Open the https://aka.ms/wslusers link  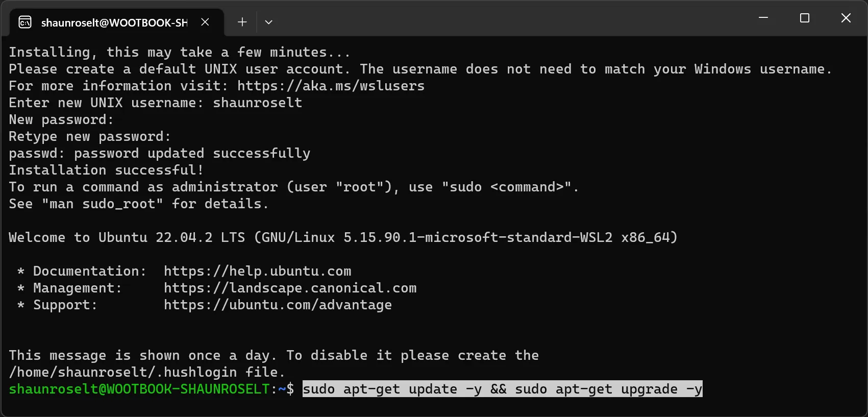tap(331, 86)
